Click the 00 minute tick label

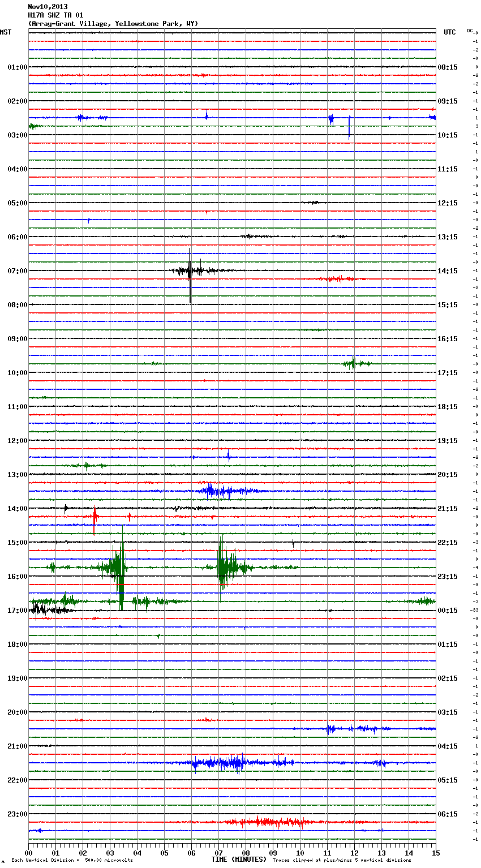tap(28, 852)
